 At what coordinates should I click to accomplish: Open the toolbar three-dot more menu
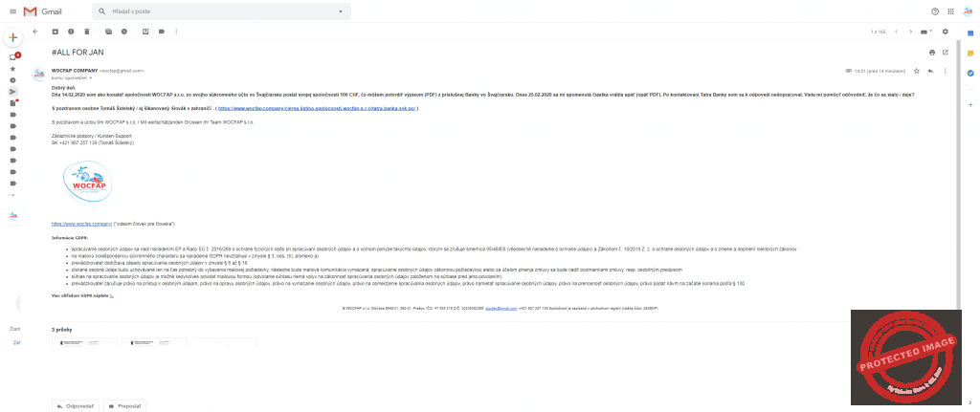pos(177,32)
